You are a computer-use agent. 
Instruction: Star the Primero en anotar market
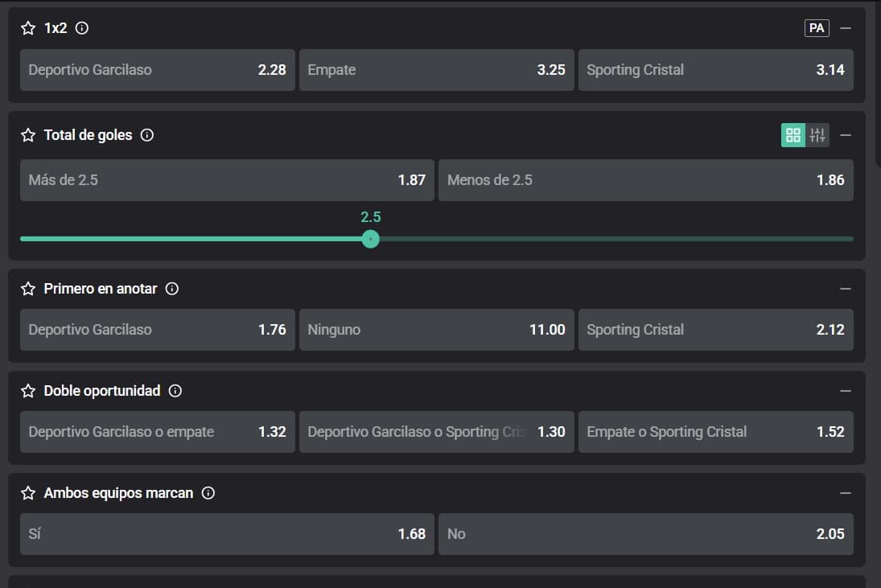pyautogui.click(x=28, y=289)
